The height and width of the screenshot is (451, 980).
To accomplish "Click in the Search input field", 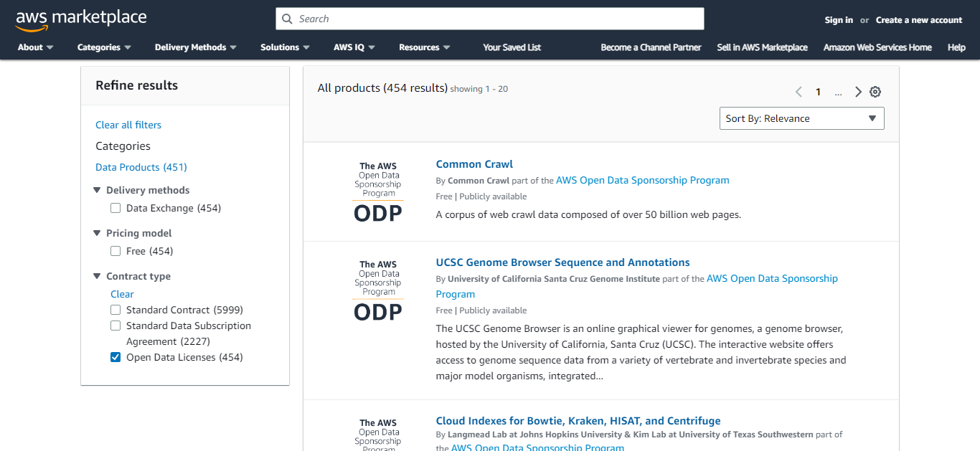I will [x=495, y=19].
